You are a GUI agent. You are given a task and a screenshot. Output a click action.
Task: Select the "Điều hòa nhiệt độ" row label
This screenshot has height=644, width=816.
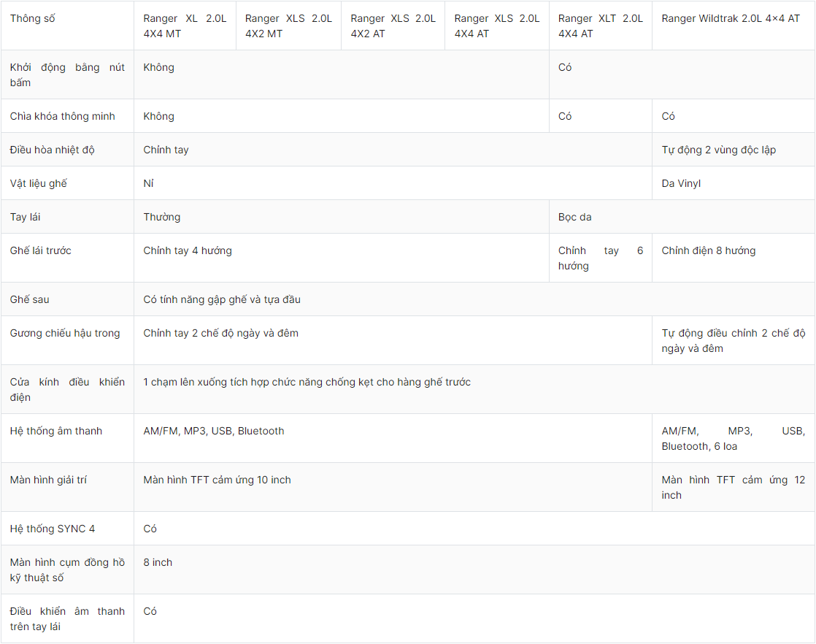(52, 150)
